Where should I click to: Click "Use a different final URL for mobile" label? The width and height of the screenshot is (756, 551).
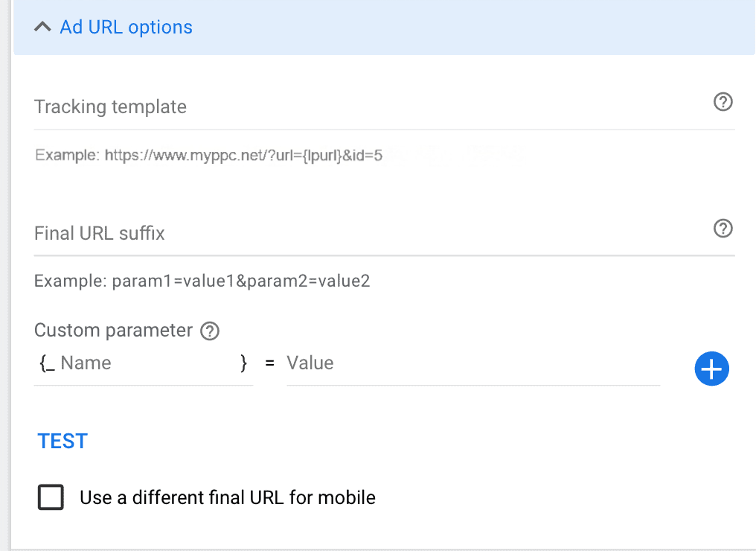pos(228,497)
